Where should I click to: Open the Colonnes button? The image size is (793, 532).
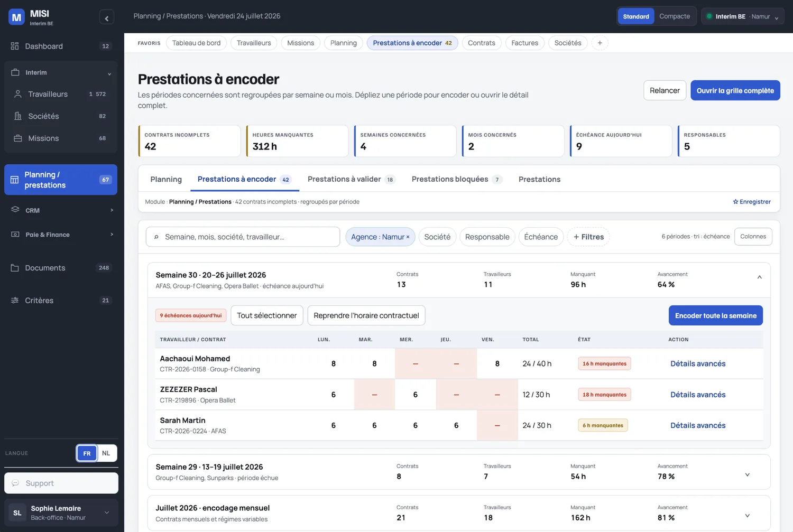click(x=753, y=237)
